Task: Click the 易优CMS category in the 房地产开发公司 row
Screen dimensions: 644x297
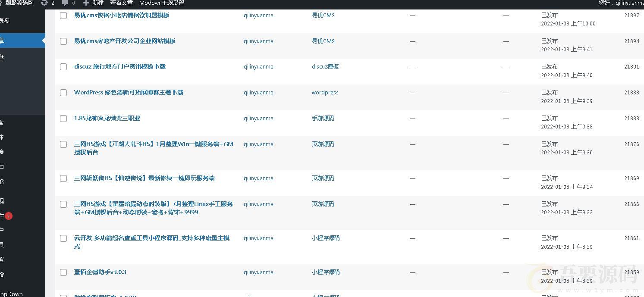Action: 323,41
